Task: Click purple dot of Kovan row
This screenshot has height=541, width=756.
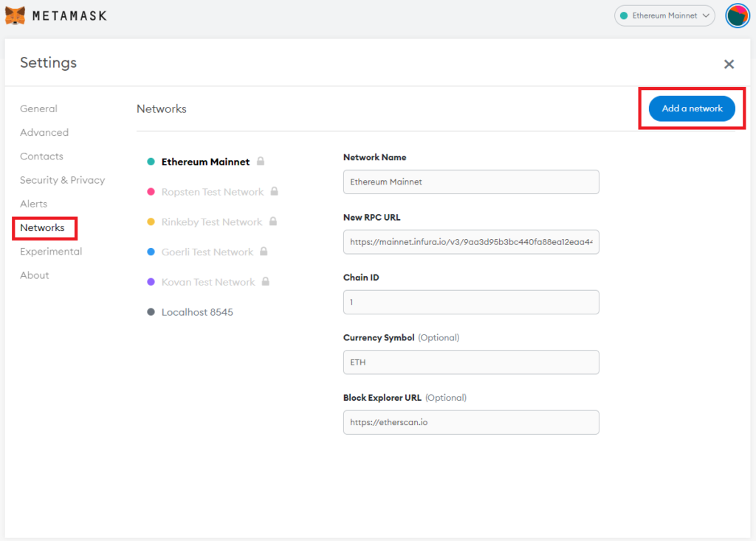Action: tap(151, 282)
